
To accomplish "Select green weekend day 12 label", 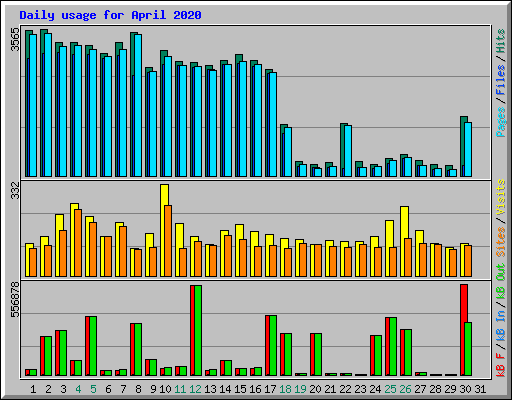I will tap(195, 389).
